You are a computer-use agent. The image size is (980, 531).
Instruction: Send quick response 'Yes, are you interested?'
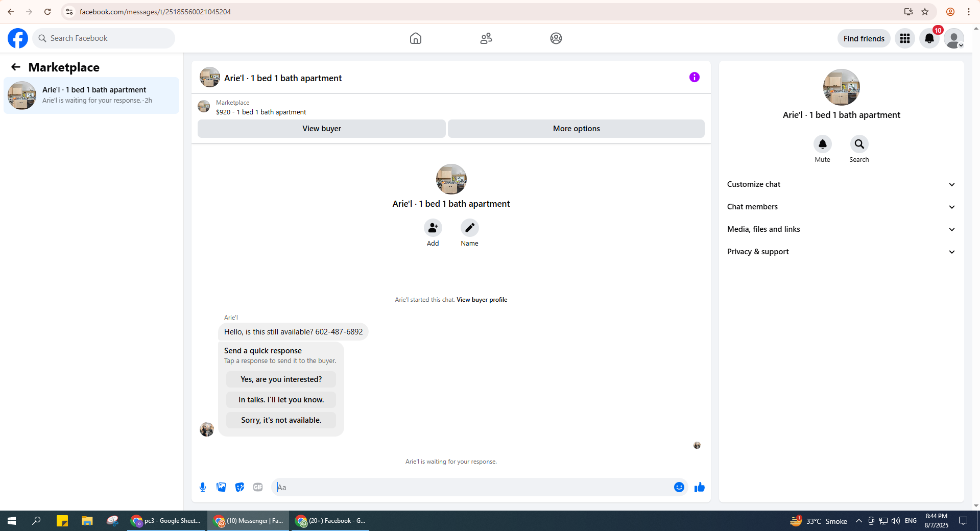[x=281, y=379]
